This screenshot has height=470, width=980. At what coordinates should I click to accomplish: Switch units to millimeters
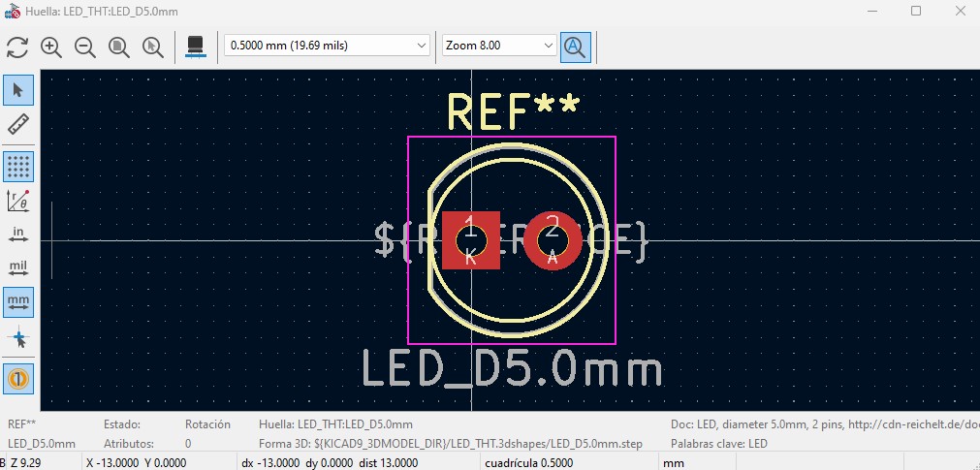tap(18, 302)
